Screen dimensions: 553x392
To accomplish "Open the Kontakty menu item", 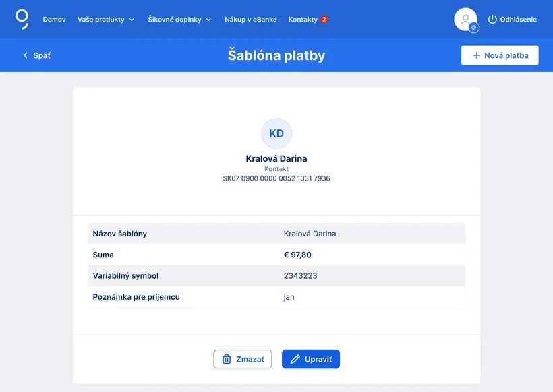I will [303, 20].
